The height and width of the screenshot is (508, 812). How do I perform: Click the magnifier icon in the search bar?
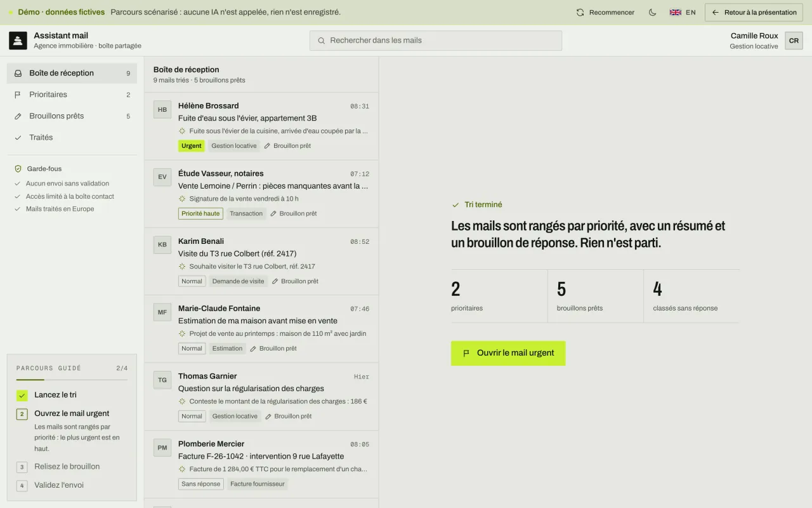[322, 41]
